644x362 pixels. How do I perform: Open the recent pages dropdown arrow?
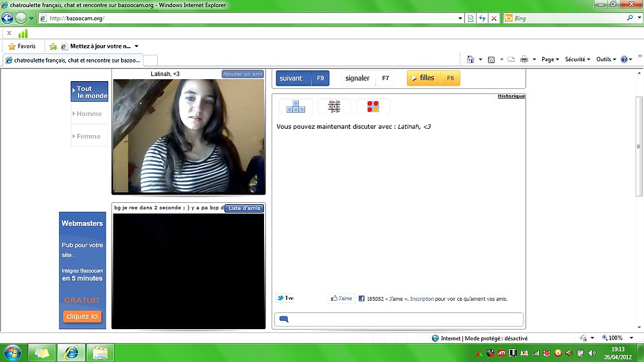pyautogui.click(x=31, y=19)
